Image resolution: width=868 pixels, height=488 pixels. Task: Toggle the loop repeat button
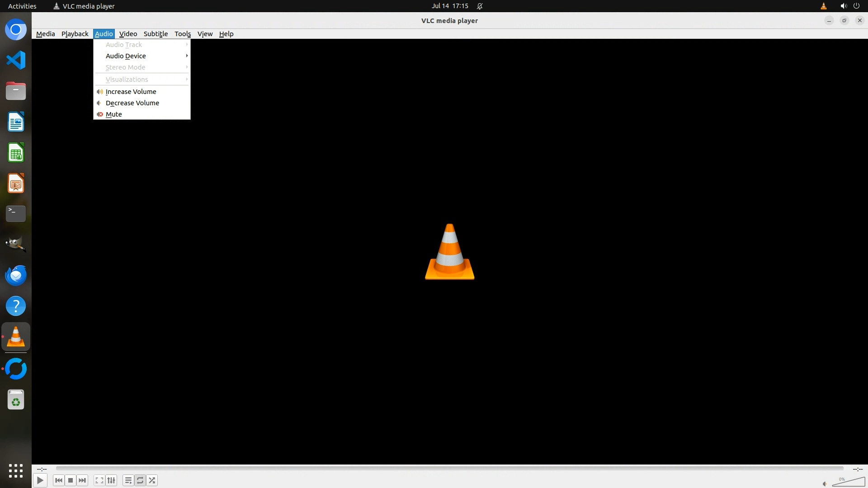[x=140, y=480]
